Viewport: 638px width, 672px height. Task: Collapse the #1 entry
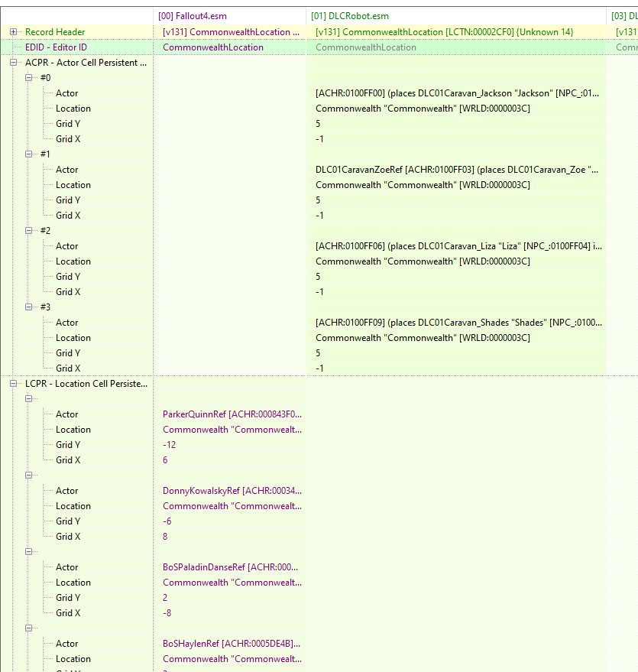coord(29,154)
